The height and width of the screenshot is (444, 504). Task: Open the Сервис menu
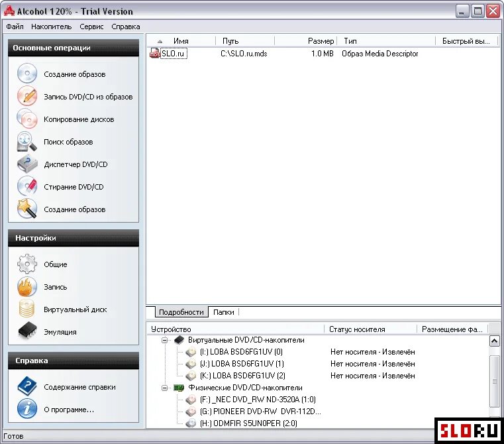point(91,27)
